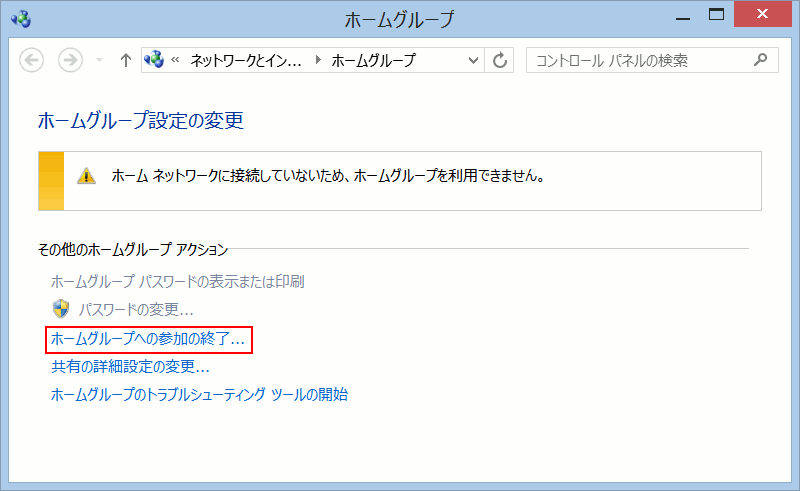800x491 pixels.
Task: Click the HomeGroup icon in address bar
Action: coord(154,60)
